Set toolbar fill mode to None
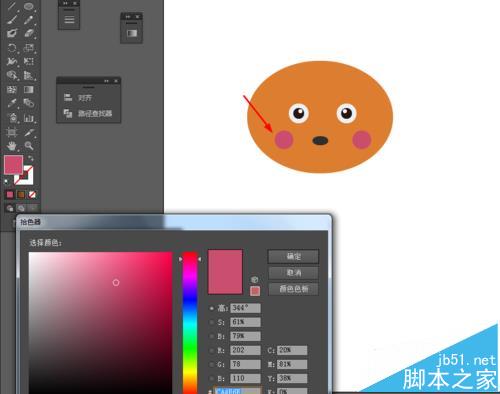 (32, 194)
